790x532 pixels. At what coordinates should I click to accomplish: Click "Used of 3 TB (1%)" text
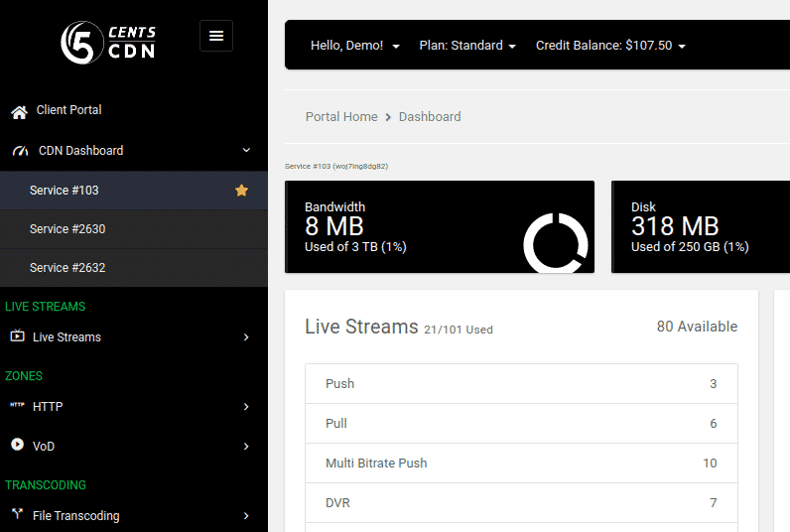point(355,247)
